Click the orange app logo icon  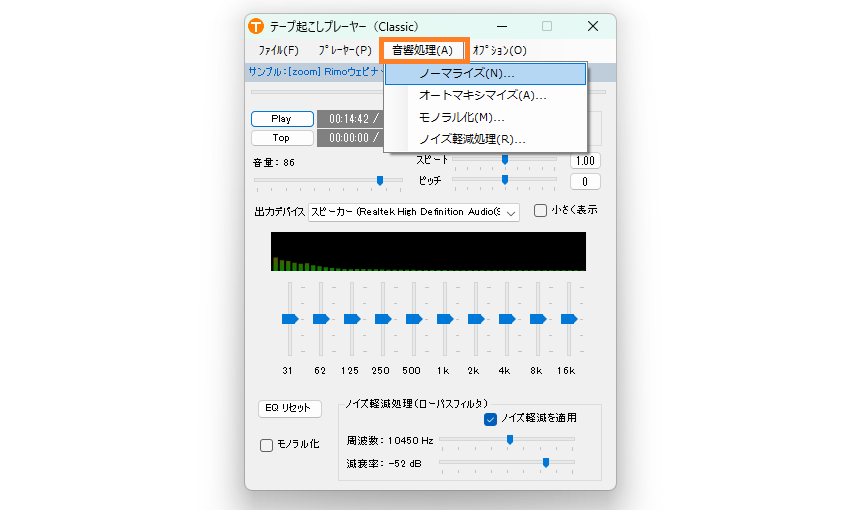click(x=257, y=26)
